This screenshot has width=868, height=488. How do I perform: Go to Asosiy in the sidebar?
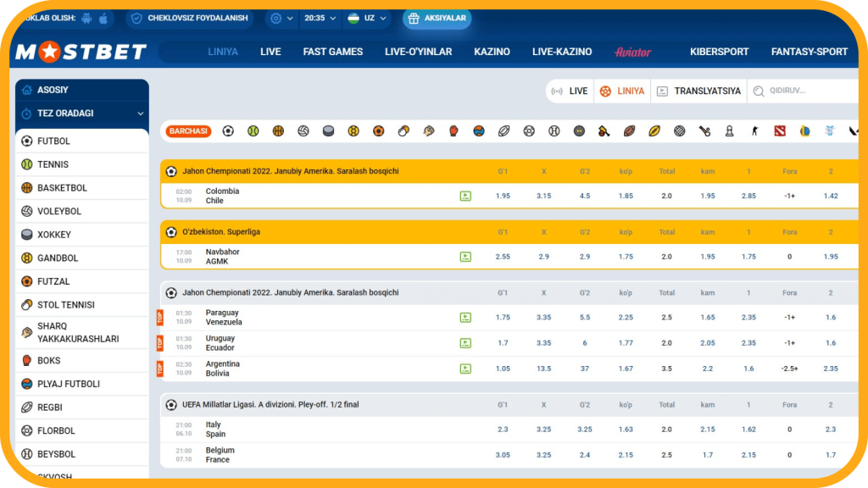click(82, 90)
